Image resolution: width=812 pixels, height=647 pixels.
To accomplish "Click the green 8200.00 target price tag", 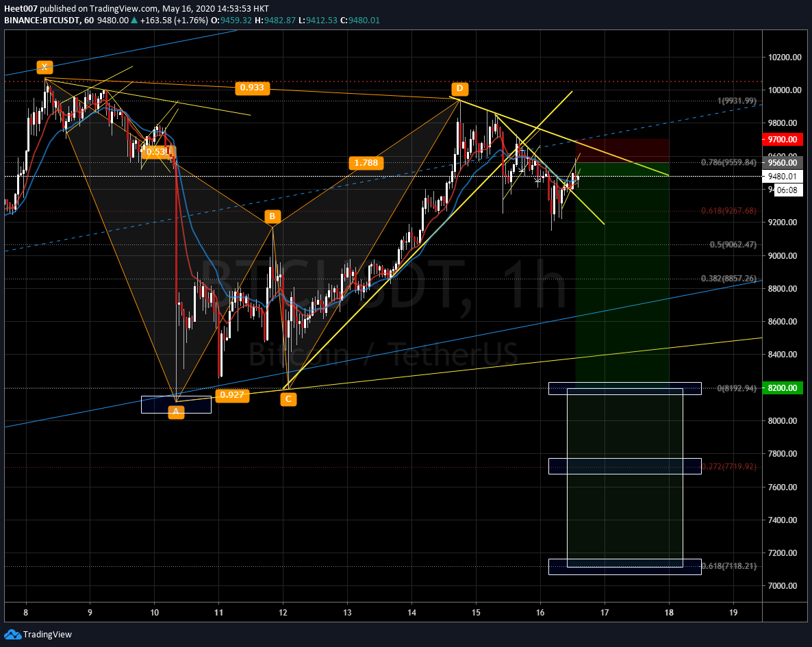I will tap(782, 388).
